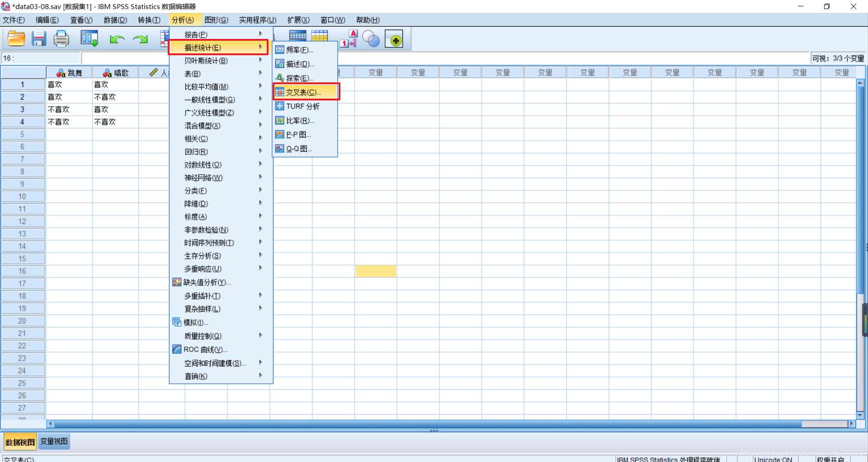The height and width of the screenshot is (462, 868).
Task: Open 直销 submenu
Action: (x=221, y=376)
